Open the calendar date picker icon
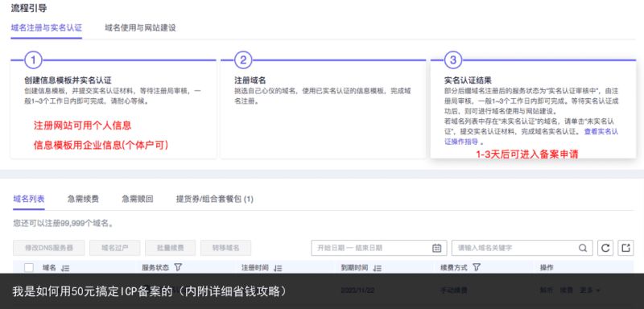The height and width of the screenshot is (309, 644). 436,248
